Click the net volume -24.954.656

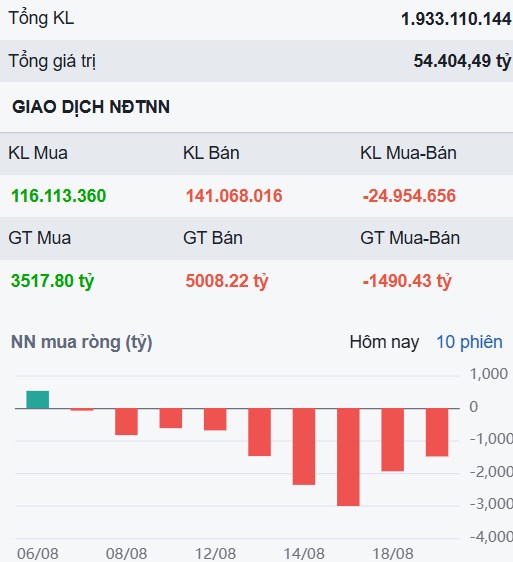pos(409,196)
